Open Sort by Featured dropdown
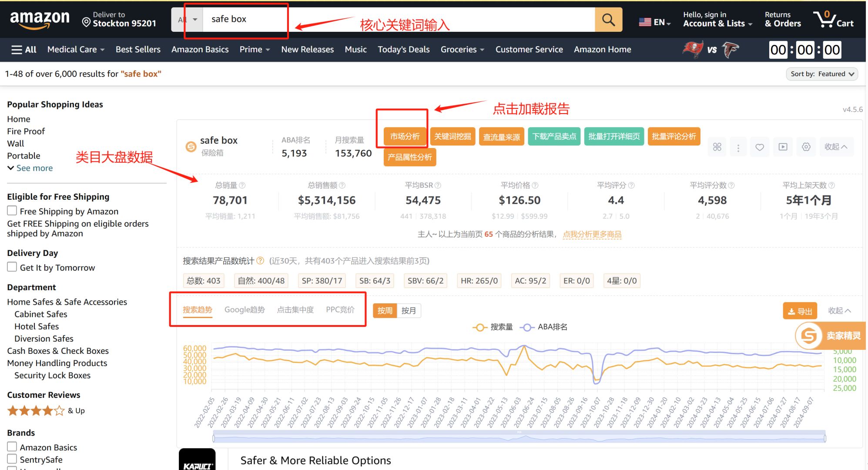 [x=822, y=74]
